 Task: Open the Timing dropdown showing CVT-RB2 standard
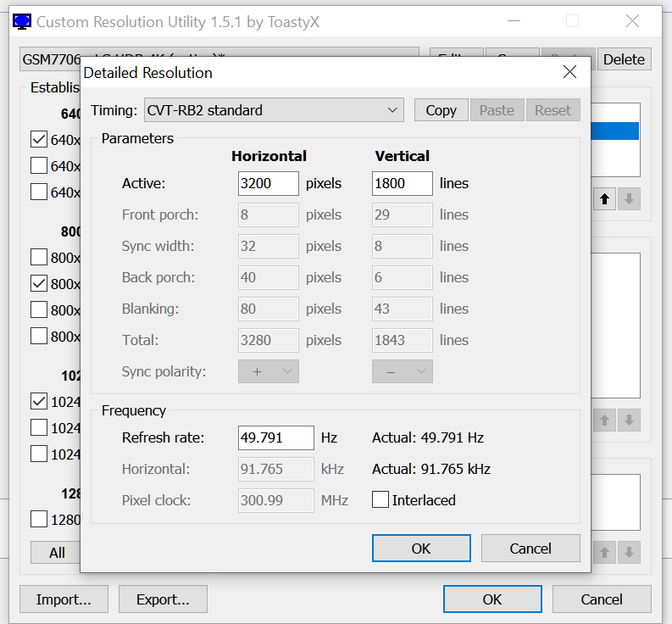coord(273,110)
